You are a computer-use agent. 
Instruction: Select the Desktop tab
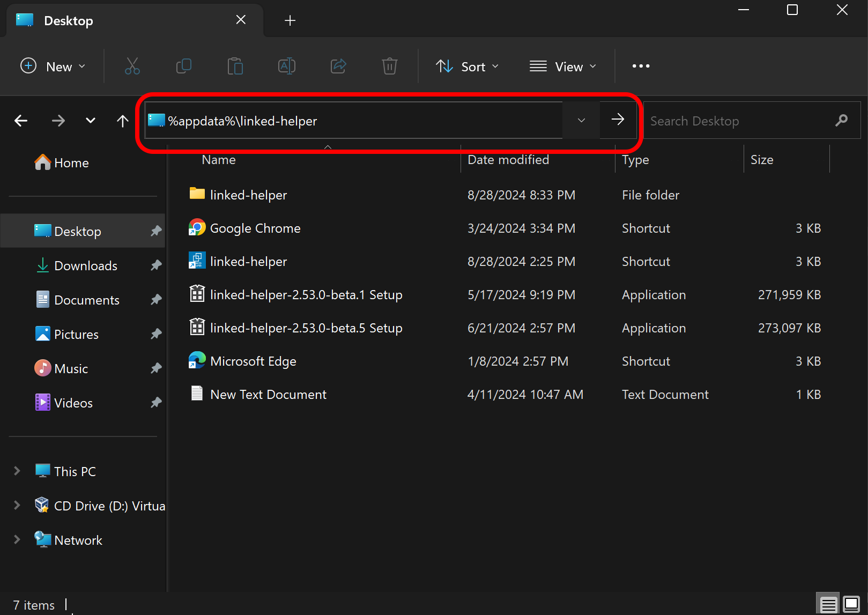click(134, 20)
